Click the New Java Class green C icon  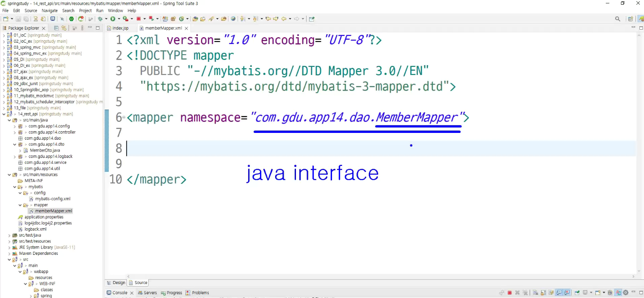[x=181, y=19]
